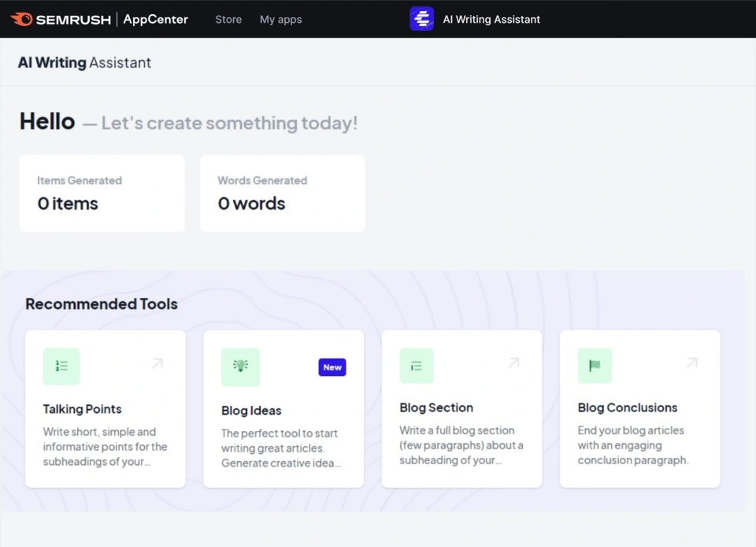Click the Blog Section description text

461,445
